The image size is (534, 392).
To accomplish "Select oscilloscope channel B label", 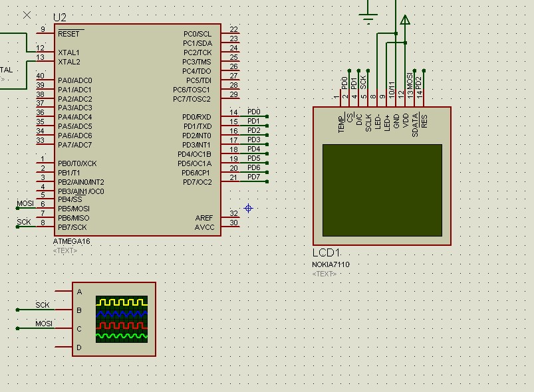I will coord(79,310).
